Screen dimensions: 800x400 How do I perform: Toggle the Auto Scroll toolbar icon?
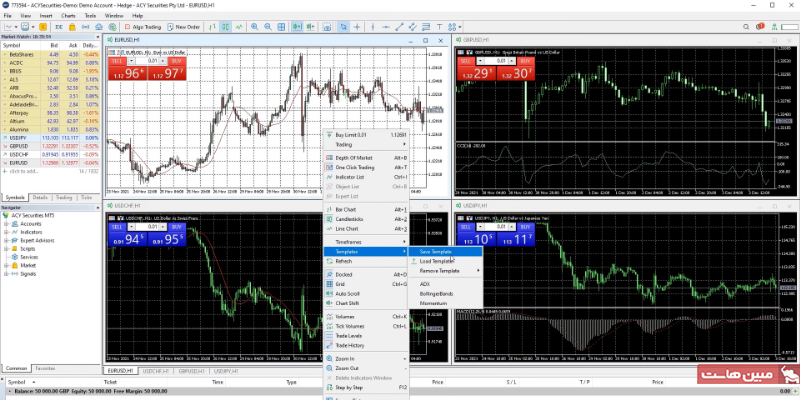tap(297, 27)
